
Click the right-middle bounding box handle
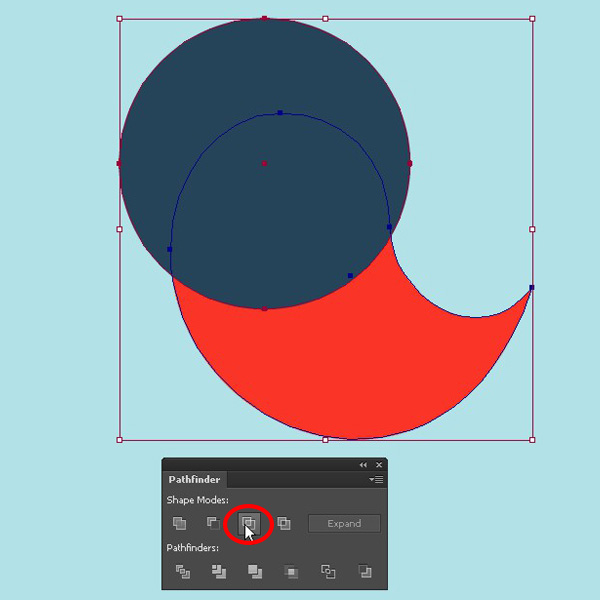pyautogui.click(x=532, y=229)
